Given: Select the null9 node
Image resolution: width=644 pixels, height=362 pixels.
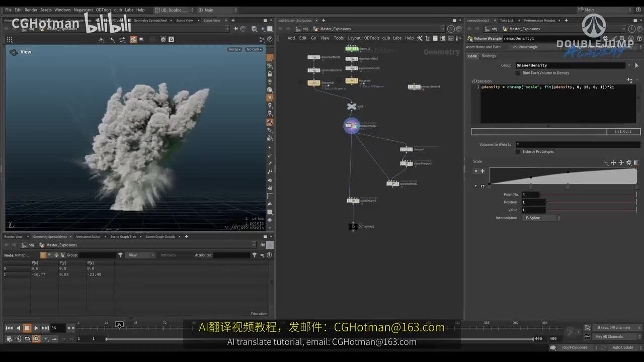Looking at the screenshot, I should (352, 107).
